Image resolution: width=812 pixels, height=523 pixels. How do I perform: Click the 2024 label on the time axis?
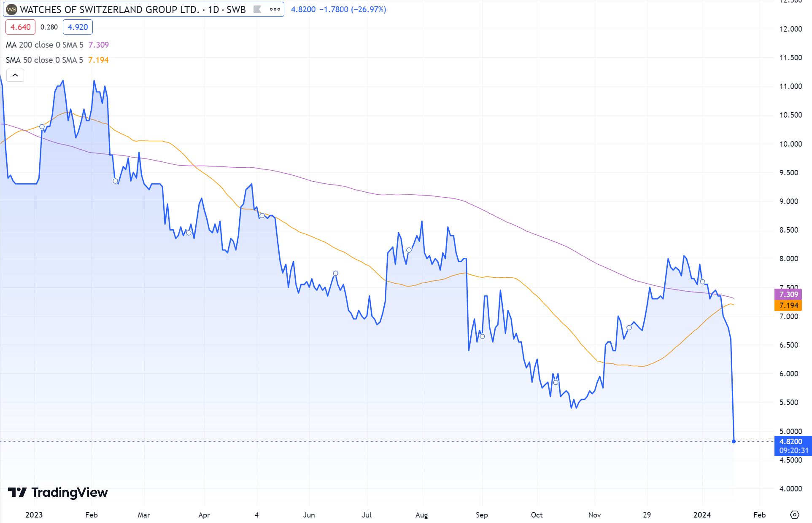702,515
